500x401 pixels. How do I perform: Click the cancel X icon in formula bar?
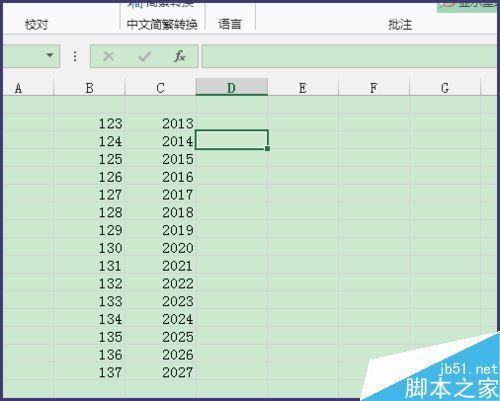pyautogui.click(x=108, y=56)
